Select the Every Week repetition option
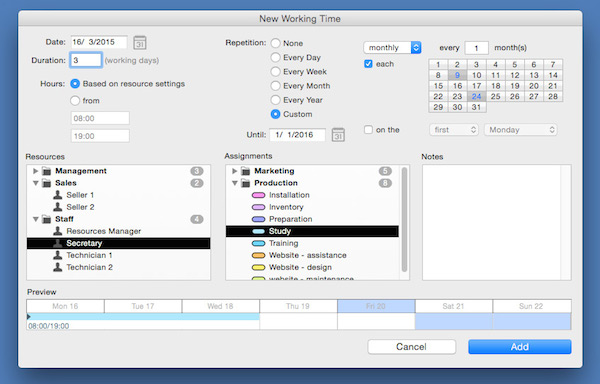Screen dimensions: 600x384 275,72
